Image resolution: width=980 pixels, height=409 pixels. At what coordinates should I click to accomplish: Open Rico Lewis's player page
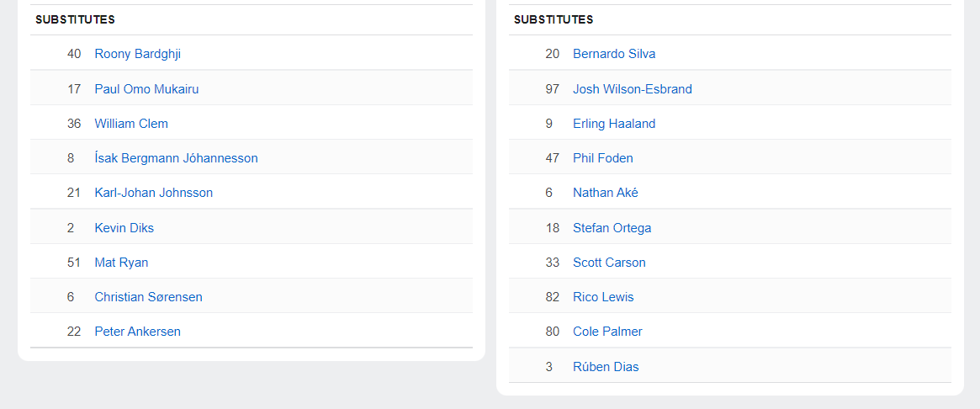[x=603, y=297]
